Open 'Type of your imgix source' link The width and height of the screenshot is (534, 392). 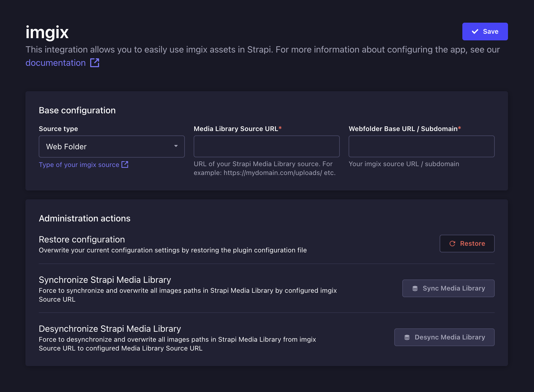tap(79, 165)
